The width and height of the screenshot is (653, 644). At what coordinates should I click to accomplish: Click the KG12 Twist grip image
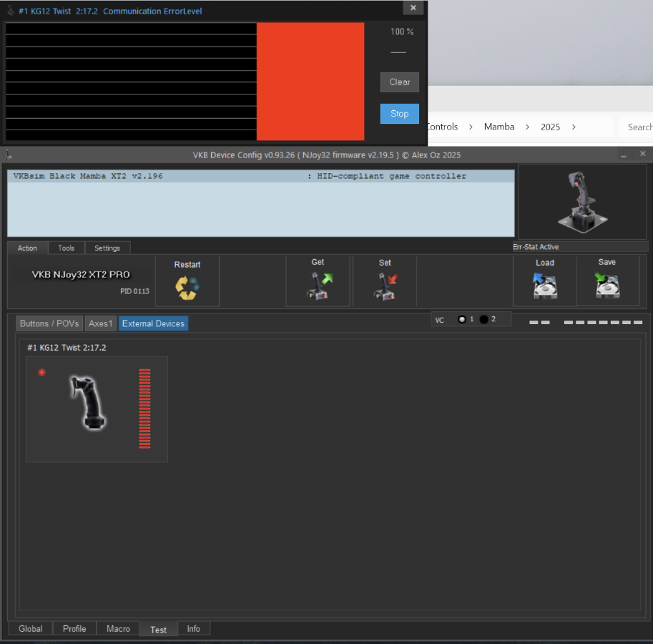tap(88, 402)
